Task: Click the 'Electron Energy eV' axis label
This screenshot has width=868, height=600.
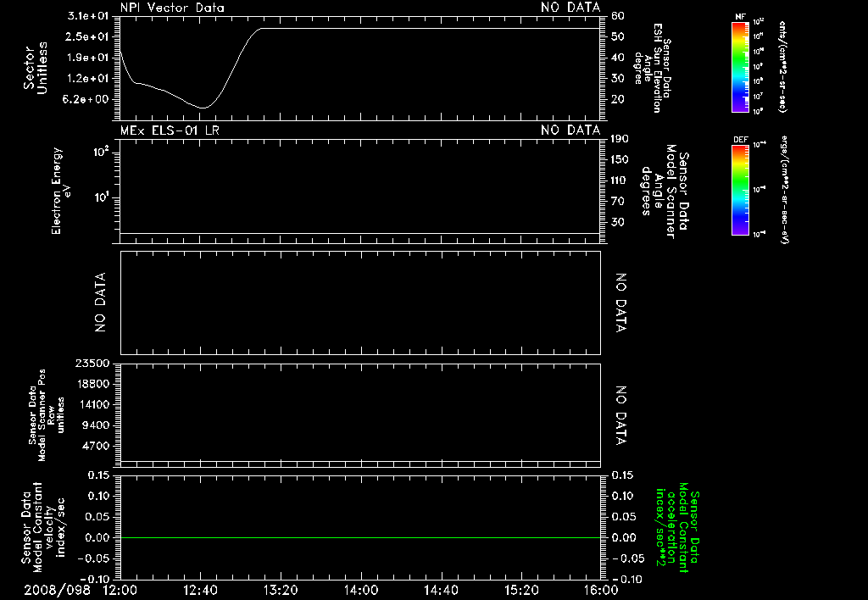Action: pos(60,191)
